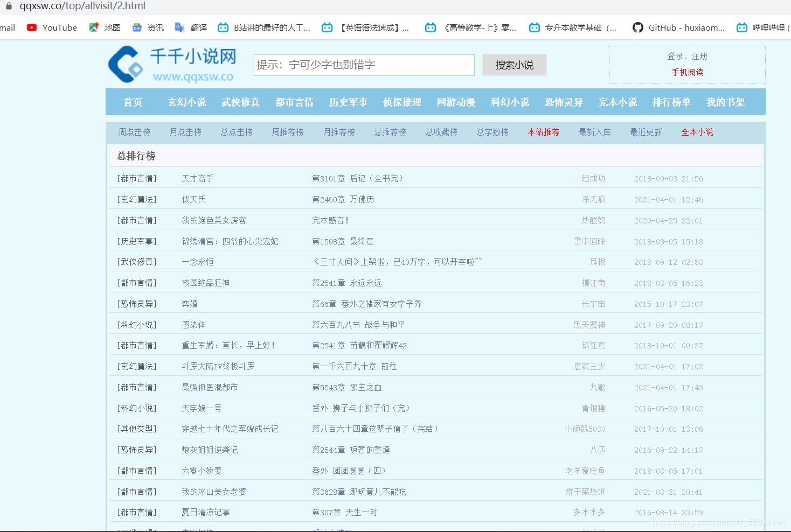Open the 科幻小说 category in navigation
791x532 pixels.
click(x=510, y=102)
